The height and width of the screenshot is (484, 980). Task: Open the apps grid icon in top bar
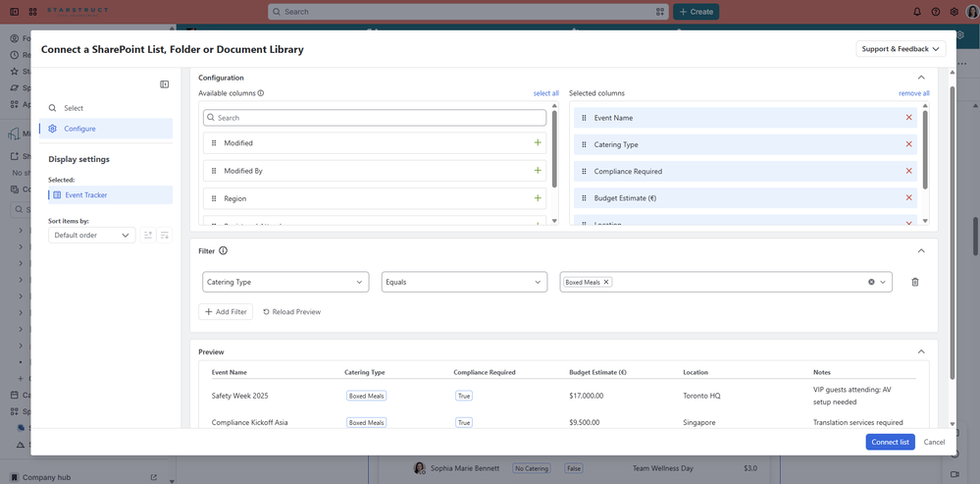point(33,11)
